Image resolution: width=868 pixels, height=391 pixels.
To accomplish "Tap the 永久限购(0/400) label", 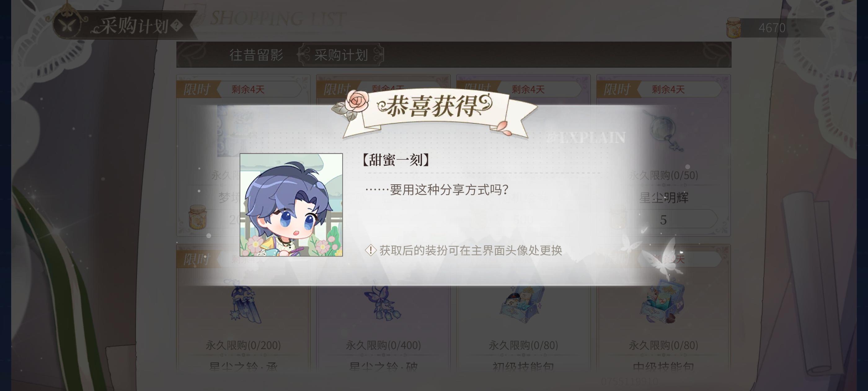I will [383, 345].
